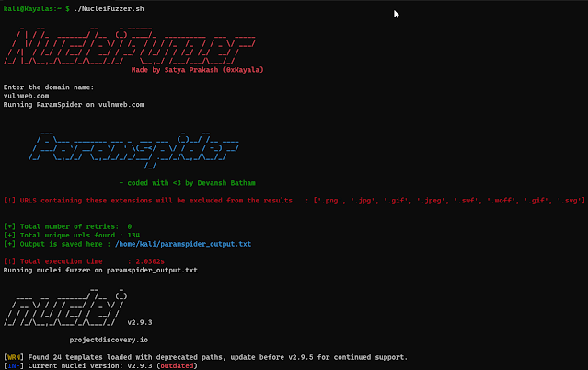The image size is (588, 370).
Task: Click 'Running nuclei fuzzer on paramspider_output.txt' line
Action: point(100,271)
